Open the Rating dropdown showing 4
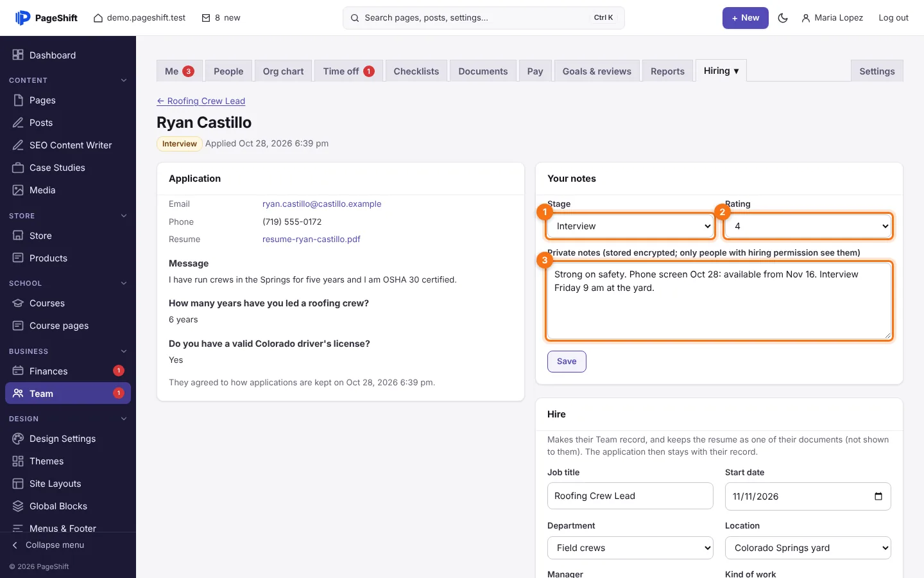 [808, 226]
